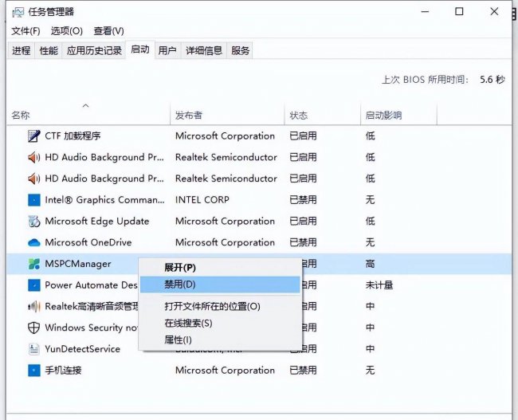The width and height of the screenshot is (518, 420).
Task: Select YunDetectService row name
Action: point(83,349)
